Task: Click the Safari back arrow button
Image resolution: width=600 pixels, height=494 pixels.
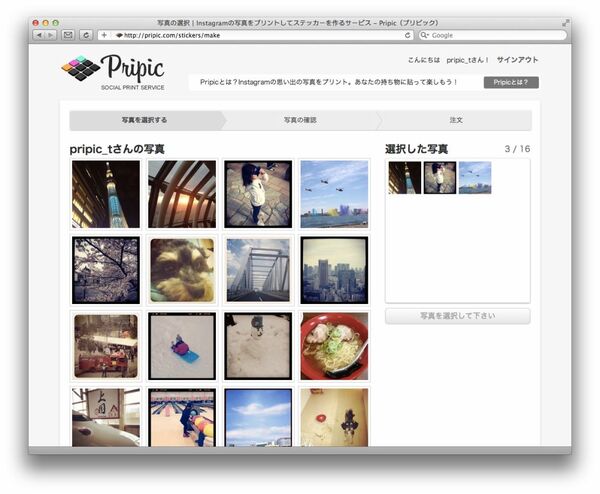Action: (39, 35)
